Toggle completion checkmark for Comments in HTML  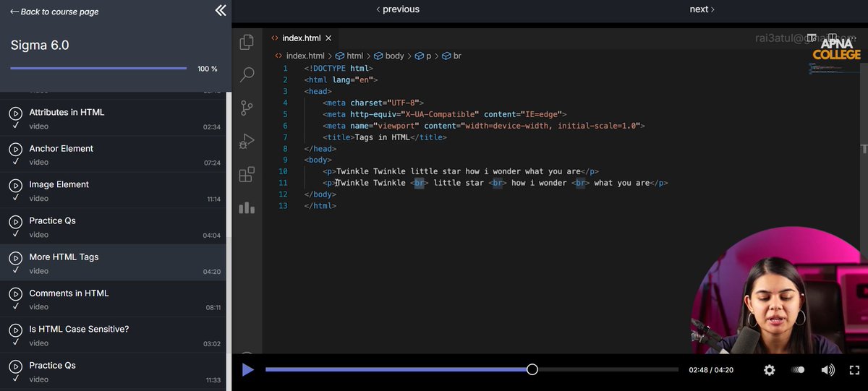[x=15, y=306]
